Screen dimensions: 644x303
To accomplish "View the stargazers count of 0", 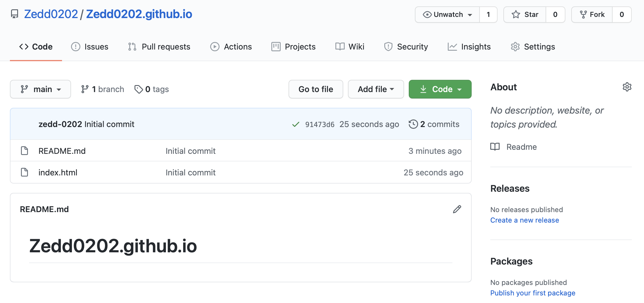I will point(555,15).
